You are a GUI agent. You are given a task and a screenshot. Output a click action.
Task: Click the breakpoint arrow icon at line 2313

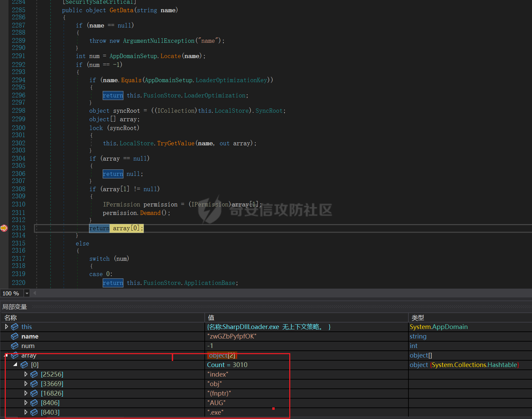point(4,228)
